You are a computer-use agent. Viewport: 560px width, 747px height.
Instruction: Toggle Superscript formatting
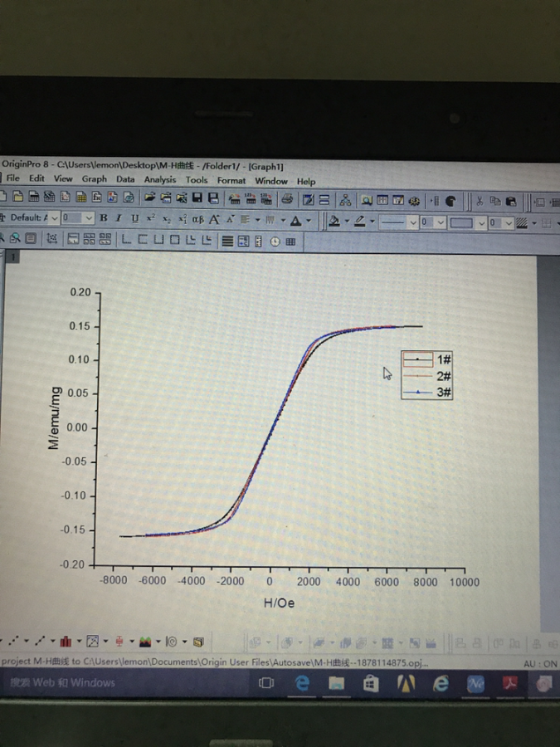[151, 218]
